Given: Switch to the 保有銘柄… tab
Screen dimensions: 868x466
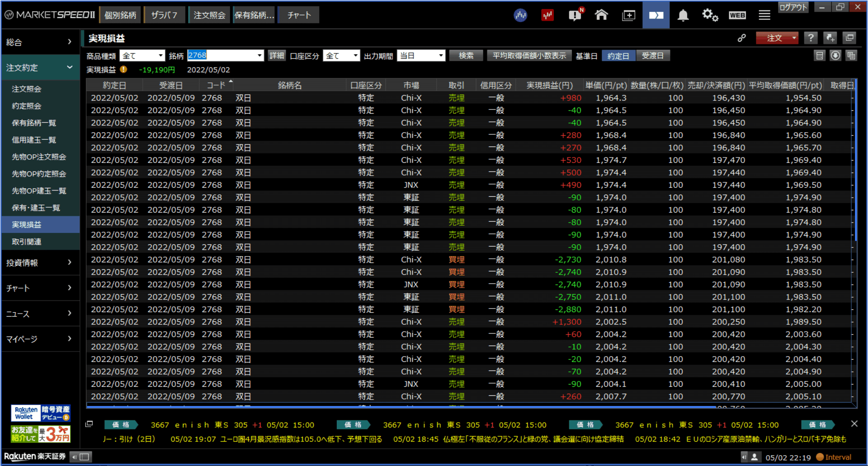Looking at the screenshot, I should [254, 15].
